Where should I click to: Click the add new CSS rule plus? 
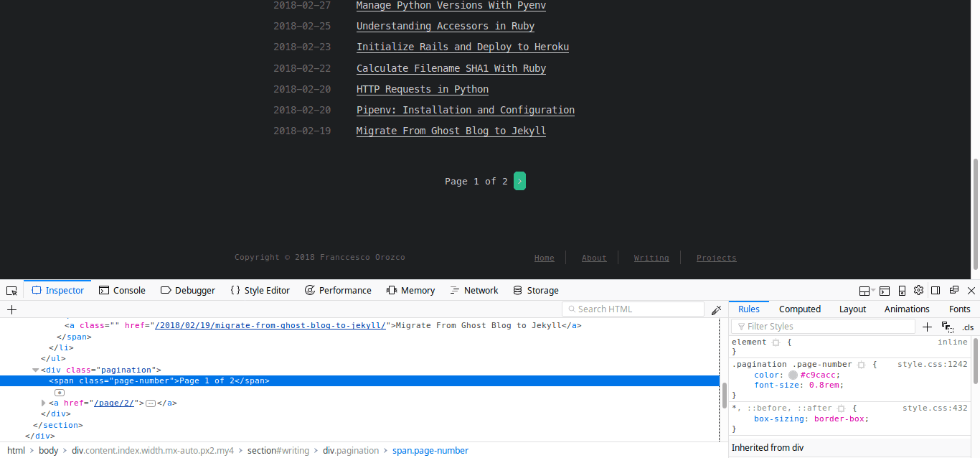(927, 327)
